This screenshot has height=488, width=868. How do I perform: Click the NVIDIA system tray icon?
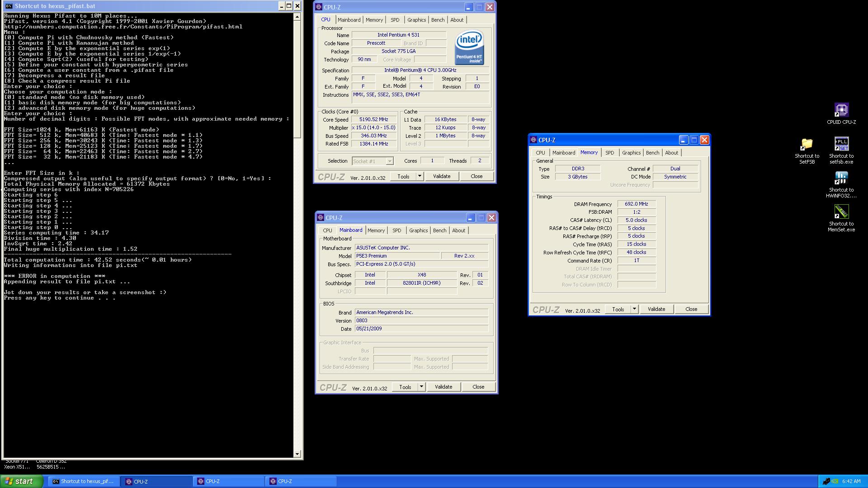coord(836,481)
